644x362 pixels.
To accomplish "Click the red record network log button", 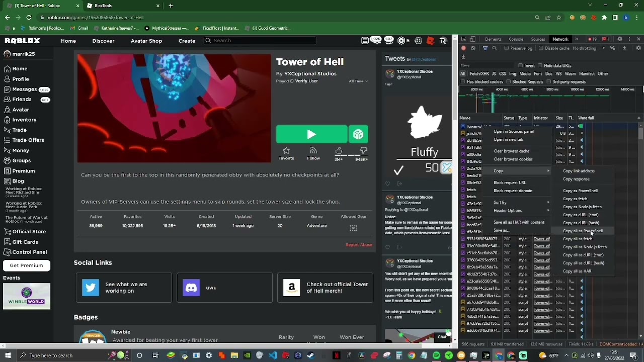I will coord(464,48).
